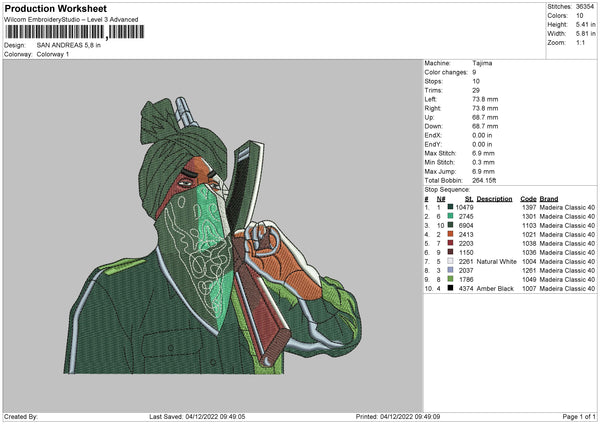Select the Trims value "29"
Viewport: 600px width, 424px height.
[x=476, y=90]
